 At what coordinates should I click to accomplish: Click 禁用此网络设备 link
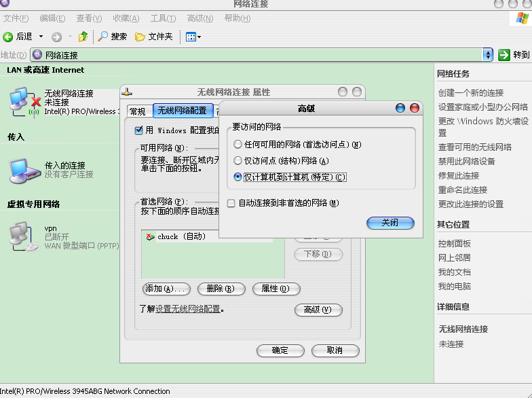coord(467,162)
